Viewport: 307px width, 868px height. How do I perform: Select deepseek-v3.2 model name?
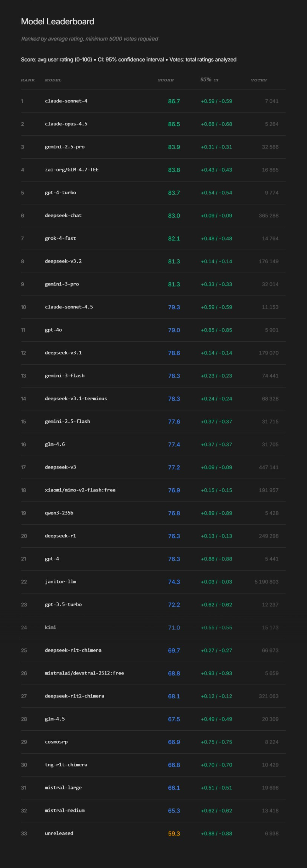point(63,261)
